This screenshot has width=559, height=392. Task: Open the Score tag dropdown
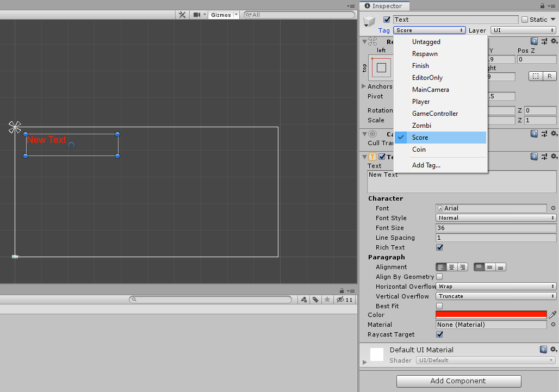(x=430, y=30)
